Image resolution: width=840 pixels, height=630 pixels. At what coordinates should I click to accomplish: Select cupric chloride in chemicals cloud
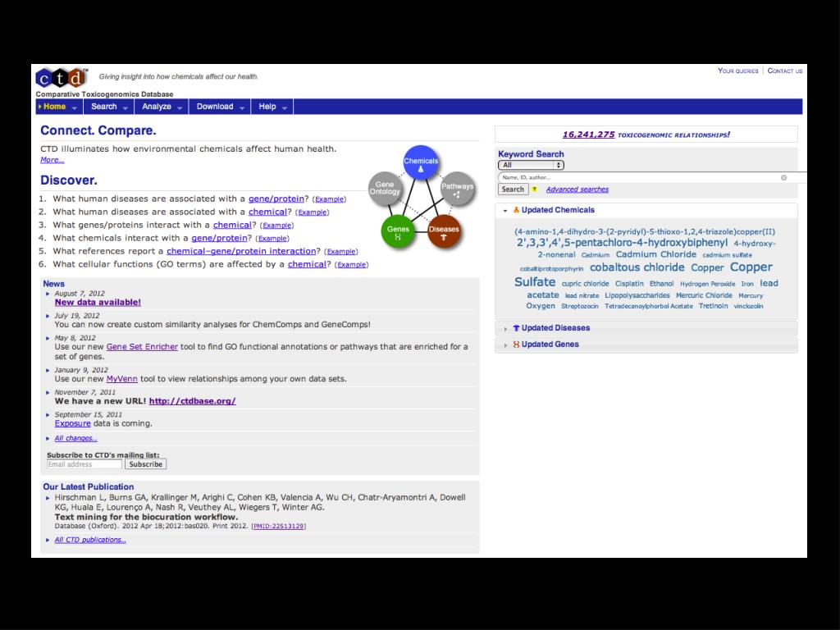coord(585,284)
